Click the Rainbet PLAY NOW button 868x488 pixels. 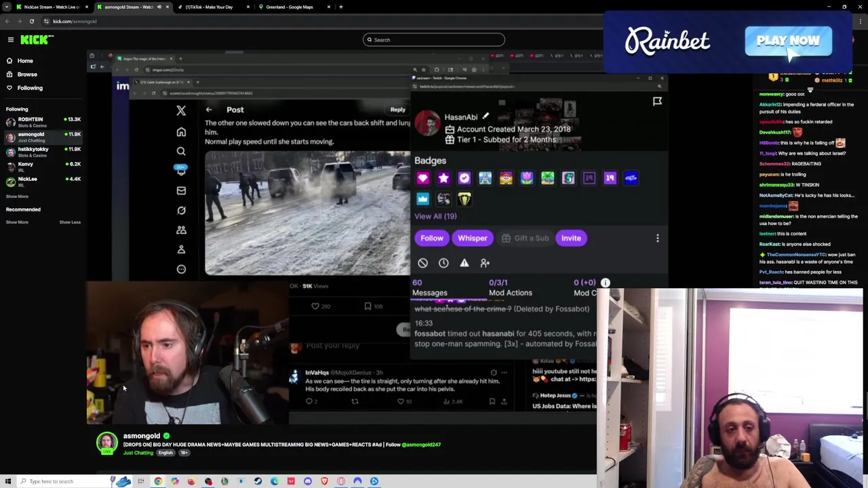click(x=788, y=41)
